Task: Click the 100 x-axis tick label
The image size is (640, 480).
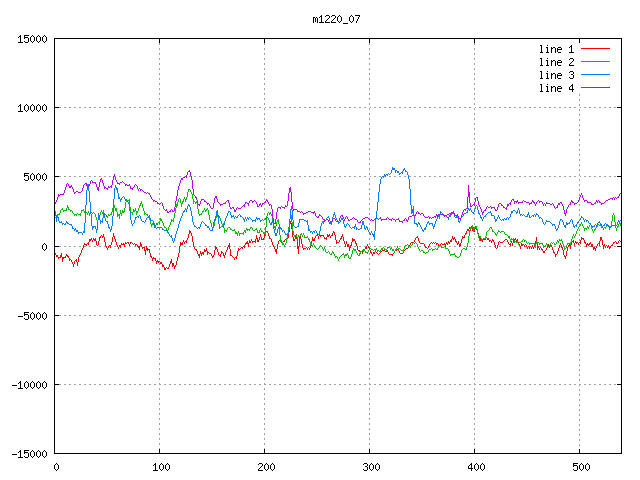Action: pos(160,467)
